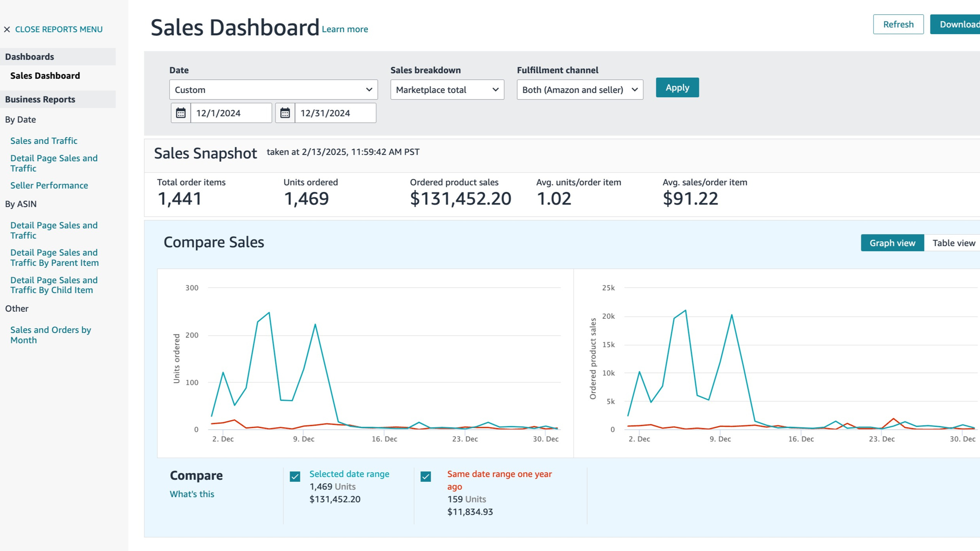
Task: Open the Sales breakdown Marketplace total dropdown
Action: tap(447, 90)
